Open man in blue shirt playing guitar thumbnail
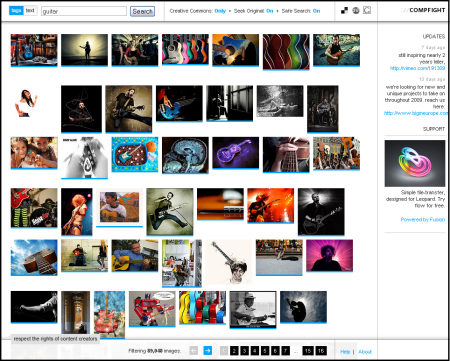The height and width of the screenshot is (361, 450). [135, 255]
